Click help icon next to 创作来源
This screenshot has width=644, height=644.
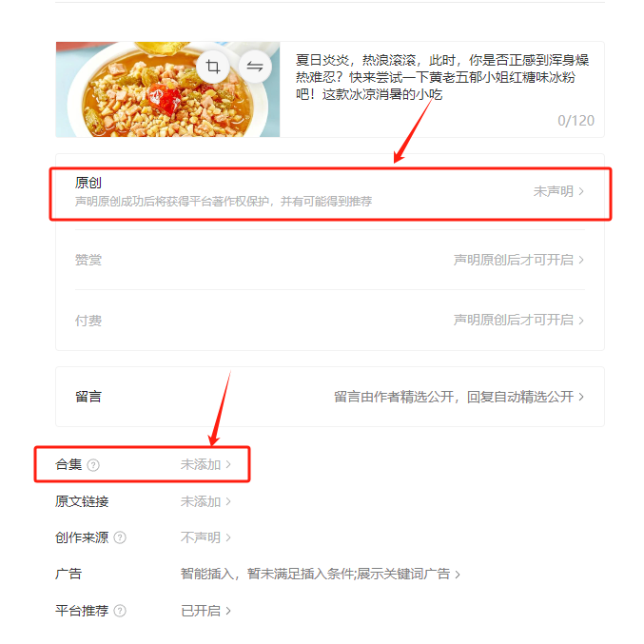(x=120, y=537)
